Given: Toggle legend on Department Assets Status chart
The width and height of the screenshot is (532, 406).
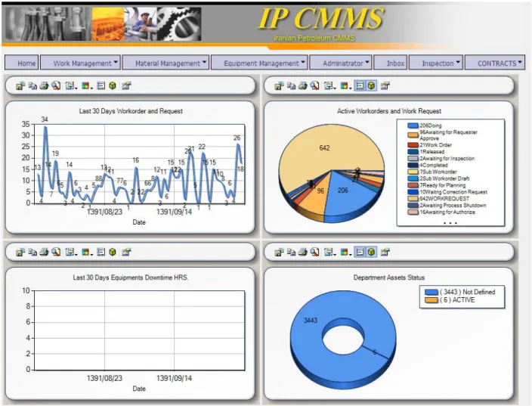Looking at the screenshot, I should click(360, 253).
